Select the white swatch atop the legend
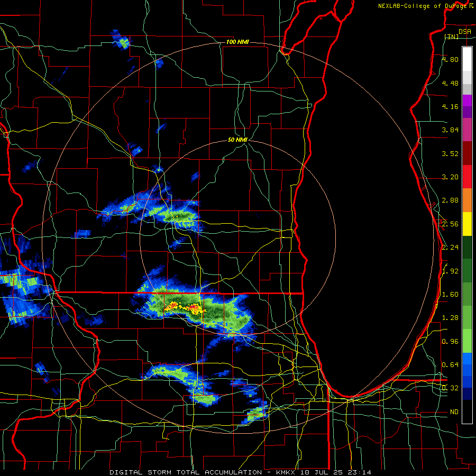Viewport: 476px width, 476px height. [x=467, y=59]
